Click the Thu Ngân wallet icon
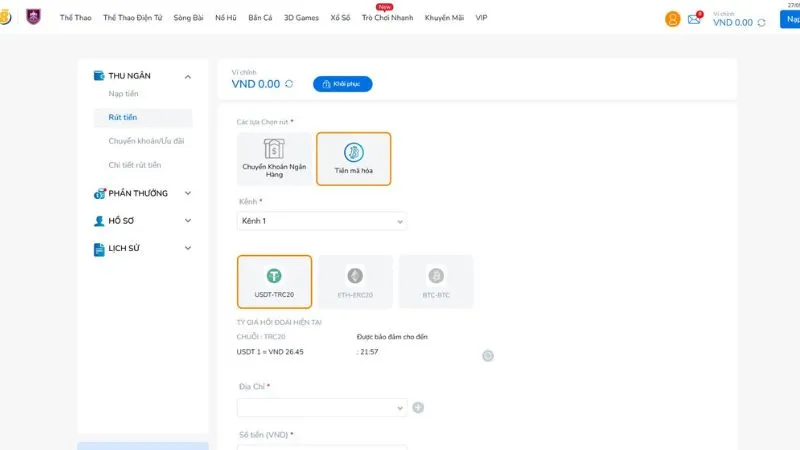The width and height of the screenshot is (800, 450). pos(99,76)
